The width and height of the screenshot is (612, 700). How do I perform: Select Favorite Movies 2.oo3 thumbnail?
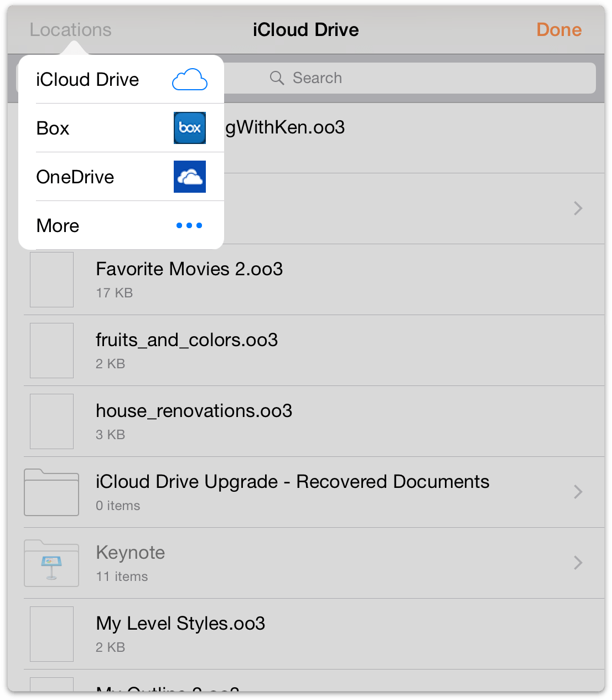click(51, 280)
